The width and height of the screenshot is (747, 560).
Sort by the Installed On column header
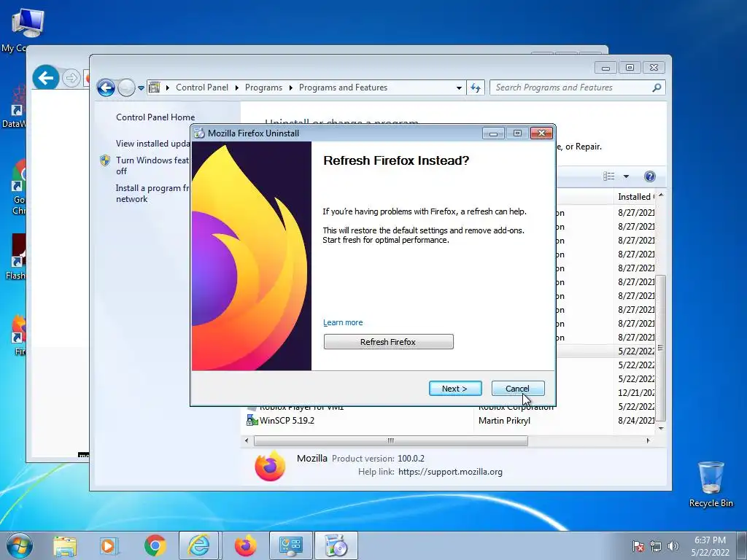tap(635, 197)
